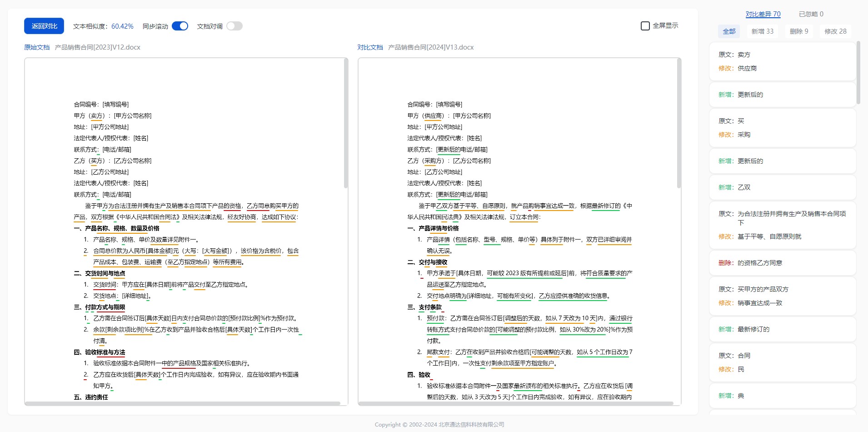The height and width of the screenshot is (432, 868).
Task: Click heading 二、交货时间与地点 in original document
Action: [100, 273]
